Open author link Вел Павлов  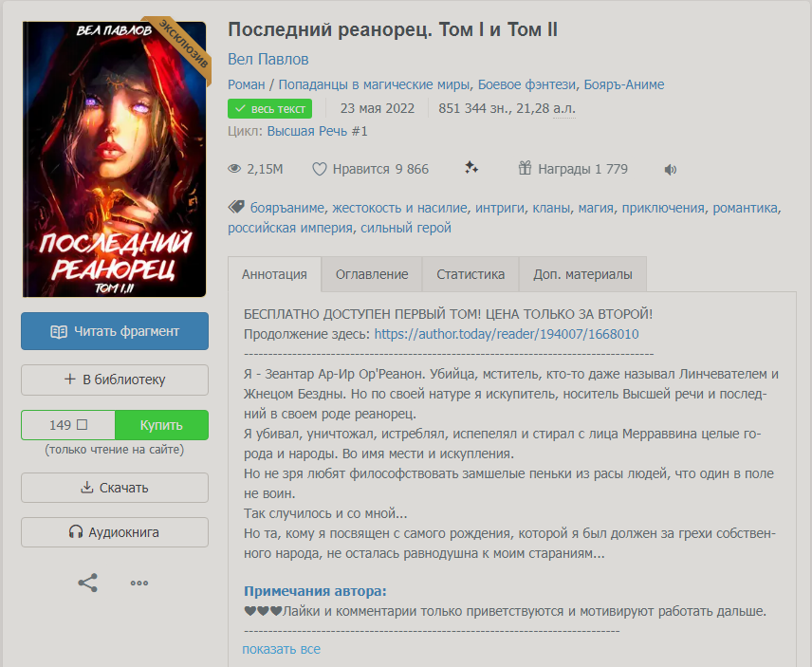coord(268,59)
